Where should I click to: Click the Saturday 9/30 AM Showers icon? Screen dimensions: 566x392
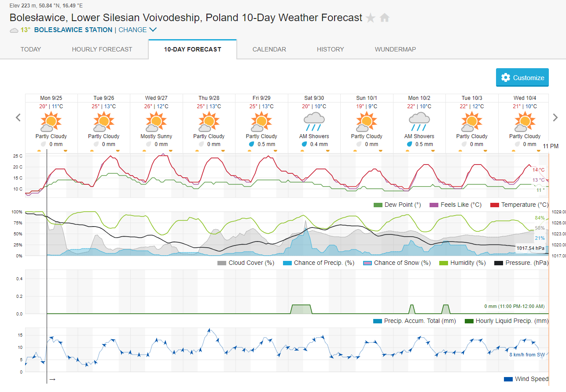coord(314,121)
